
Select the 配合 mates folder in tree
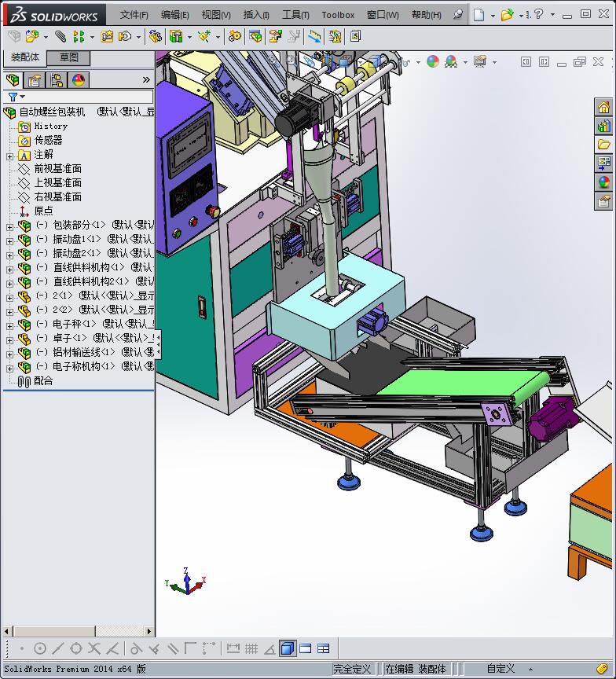click(x=43, y=380)
